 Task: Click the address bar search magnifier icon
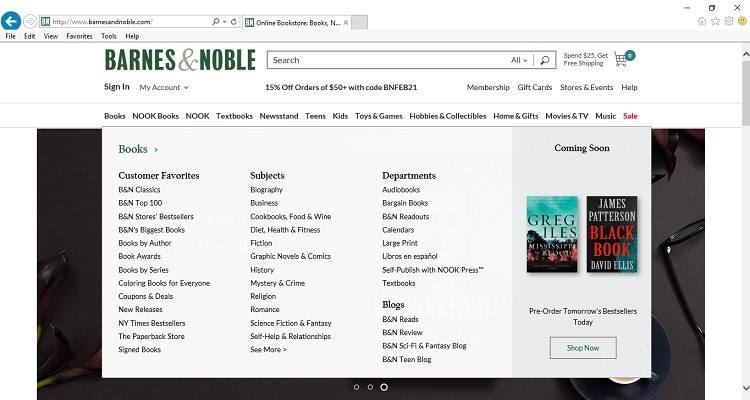coord(216,22)
